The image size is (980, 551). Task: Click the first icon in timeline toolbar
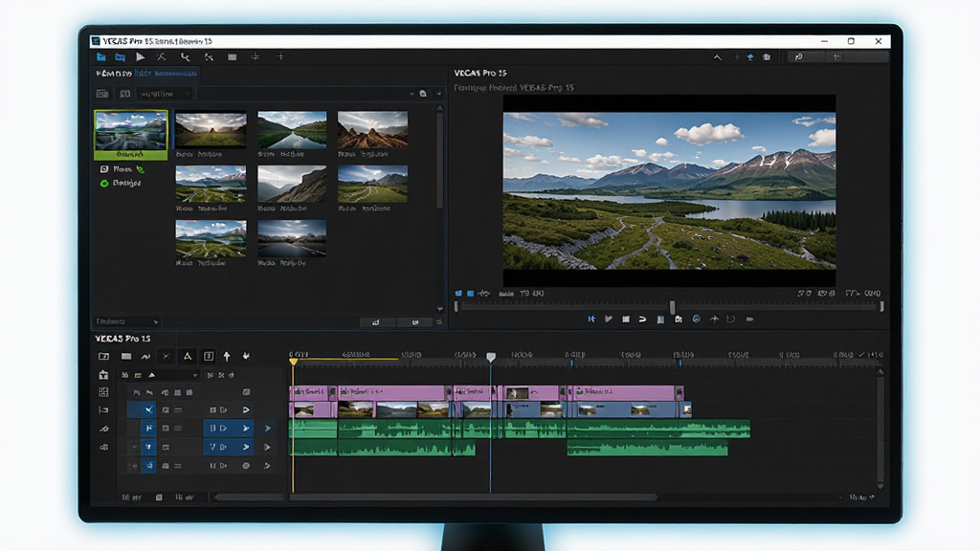click(x=103, y=356)
